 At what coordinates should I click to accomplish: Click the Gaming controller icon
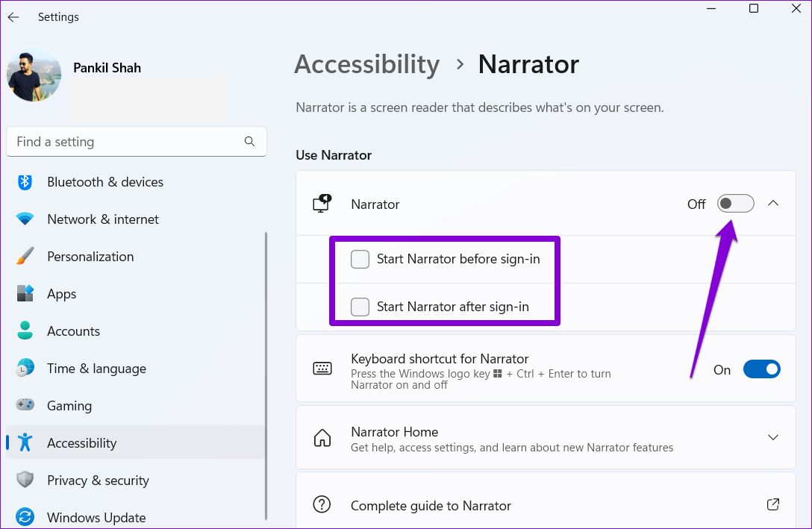[x=25, y=406]
